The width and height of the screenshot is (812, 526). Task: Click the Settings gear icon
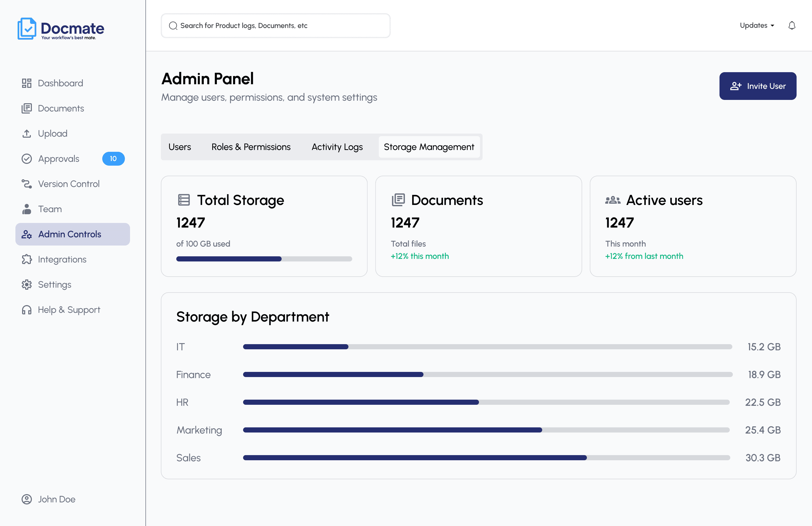[27, 285]
